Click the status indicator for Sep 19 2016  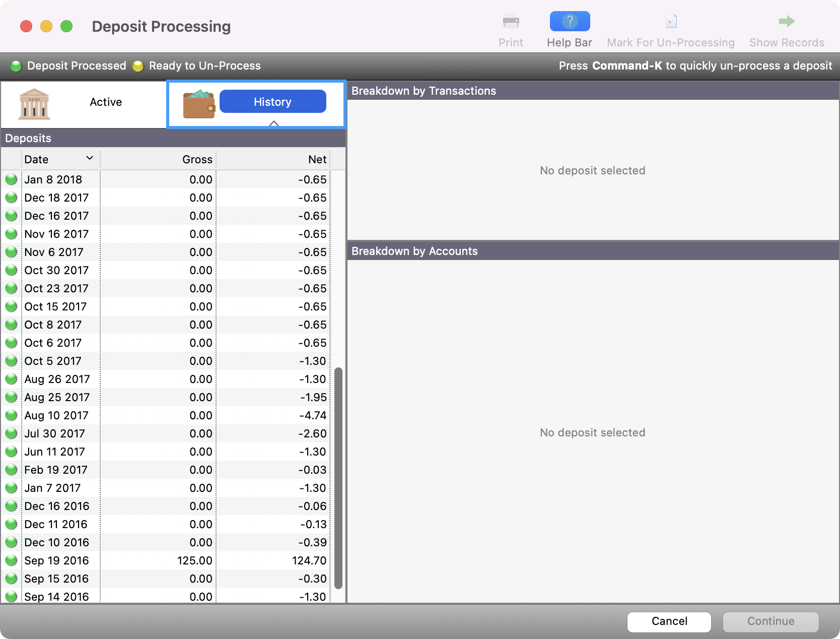click(11, 560)
